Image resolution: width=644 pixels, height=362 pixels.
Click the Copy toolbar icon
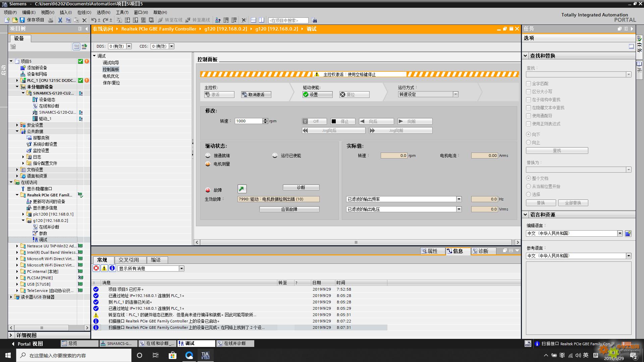pos(68,20)
